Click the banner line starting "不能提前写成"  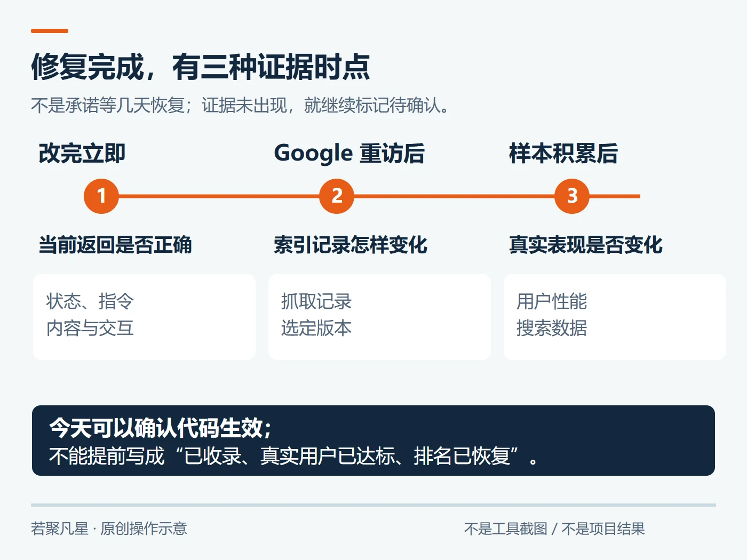click(295, 456)
